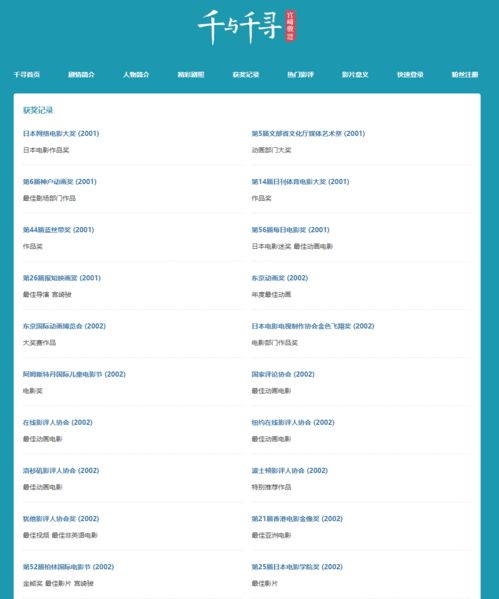499x599 pixels.
Task: Go to 千寻首页 in the navigation
Action: pos(27,74)
